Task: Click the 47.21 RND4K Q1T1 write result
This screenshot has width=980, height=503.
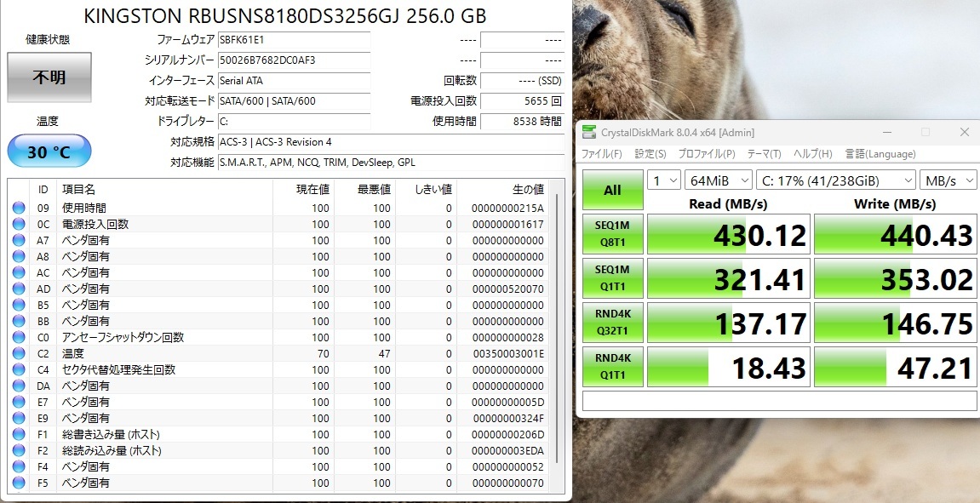Action: [896, 368]
